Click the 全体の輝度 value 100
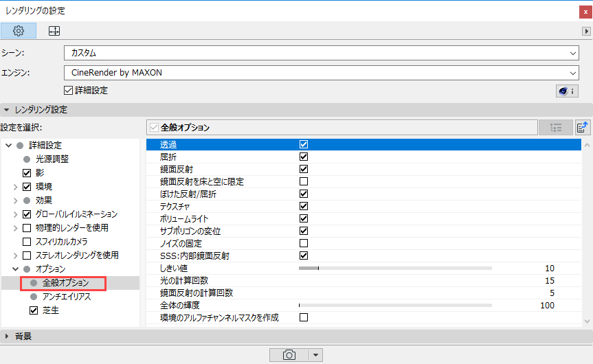The image size is (593, 364). click(547, 306)
